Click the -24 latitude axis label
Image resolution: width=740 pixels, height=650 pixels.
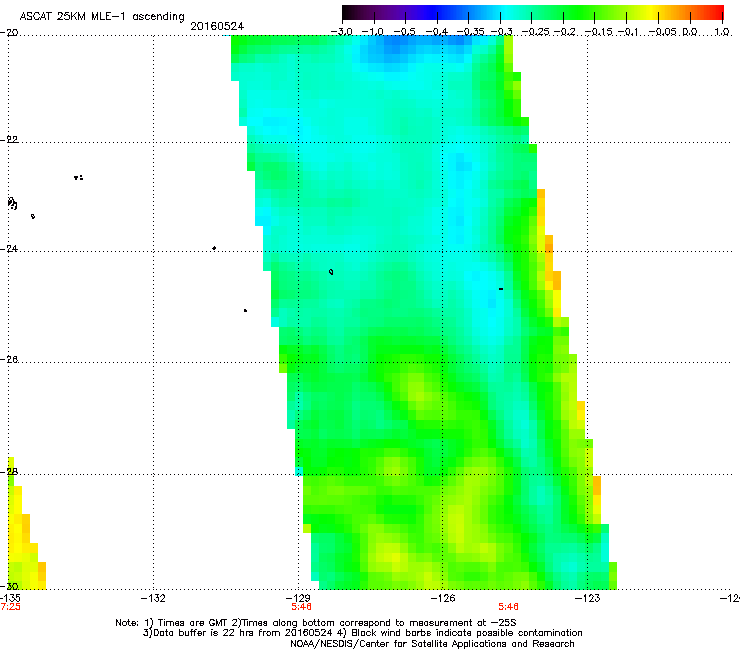point(9,249)
